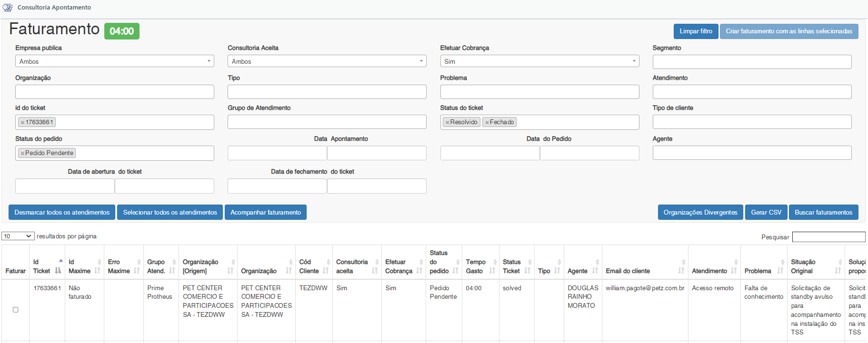Image resolution: width=868 pixels, height=343 pixels.
Task: Click Limpar filtro button
Action: 696,31
